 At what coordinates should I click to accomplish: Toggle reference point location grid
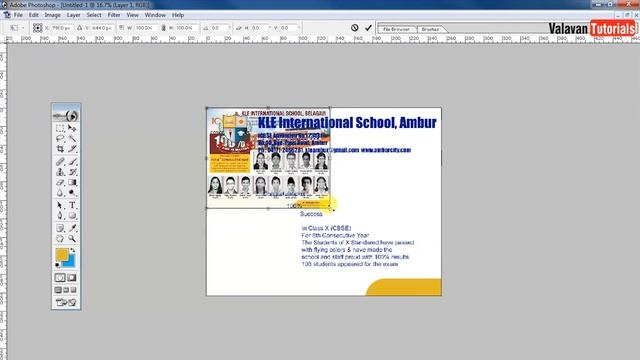coord(38,28)
